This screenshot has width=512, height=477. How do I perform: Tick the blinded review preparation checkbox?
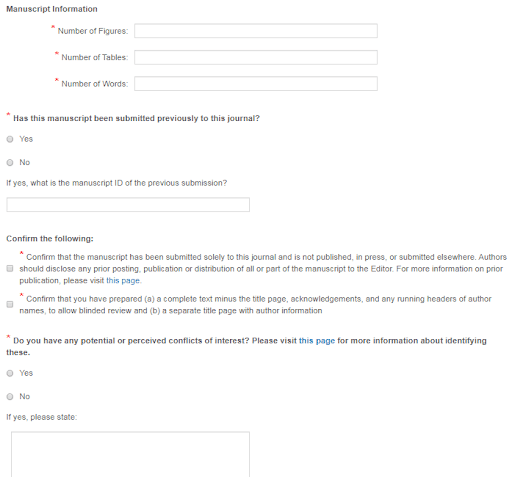10,304
